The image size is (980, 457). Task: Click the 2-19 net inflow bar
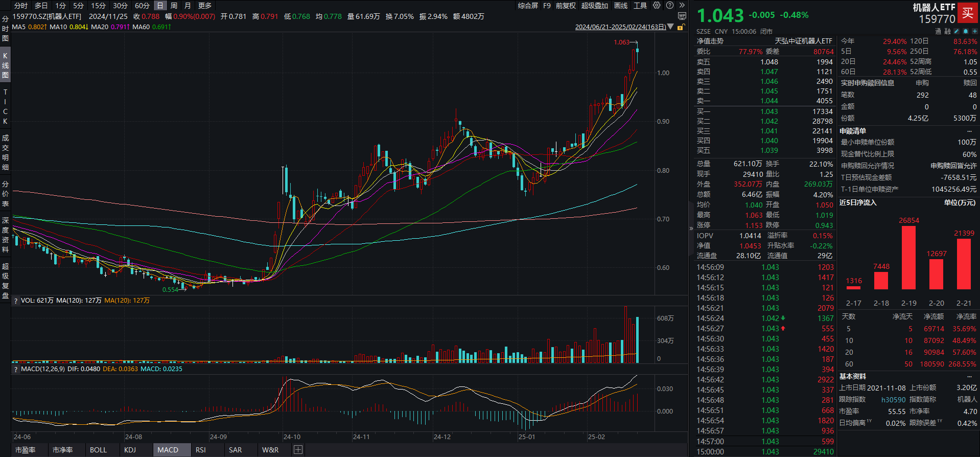(x=908, y=258)
